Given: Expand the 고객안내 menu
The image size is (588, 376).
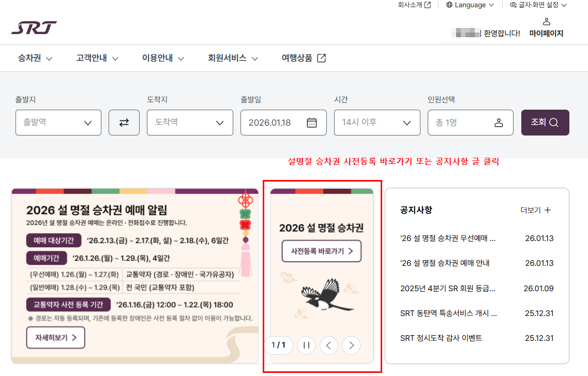Looking at the screenshot, I should 98,58.
